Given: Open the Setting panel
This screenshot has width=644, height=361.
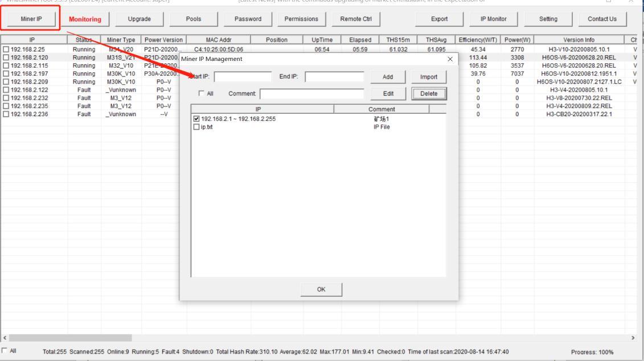Looking at the screenshot, I should 548,18.
